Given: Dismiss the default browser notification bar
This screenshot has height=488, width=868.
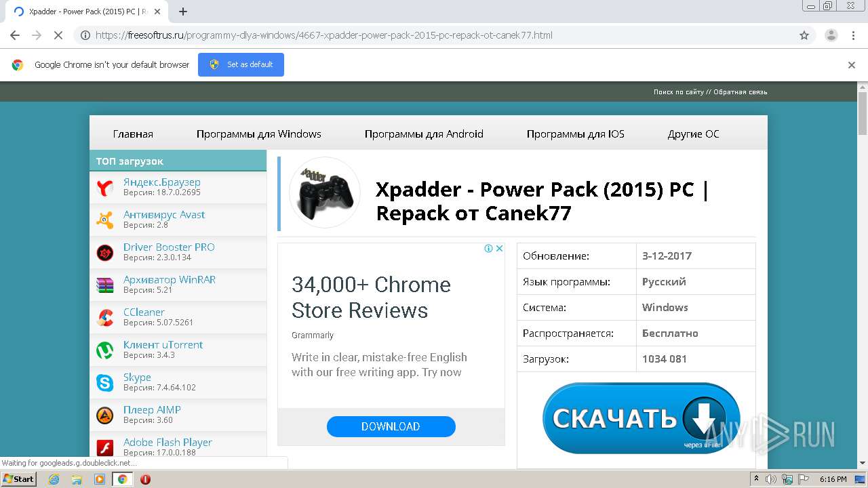Looking at the screenshot, I should [x=852, y=65].
